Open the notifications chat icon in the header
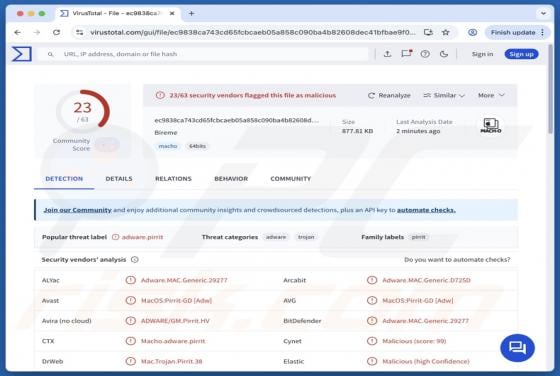This screenshot has height=376, width=560. [x=406, y=54]
